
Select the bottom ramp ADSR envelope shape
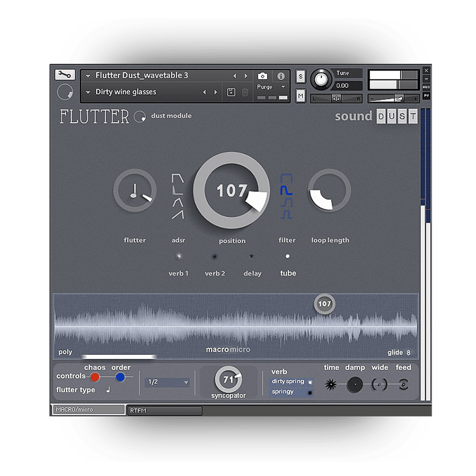pyautogui.click(x=178, y=215)
